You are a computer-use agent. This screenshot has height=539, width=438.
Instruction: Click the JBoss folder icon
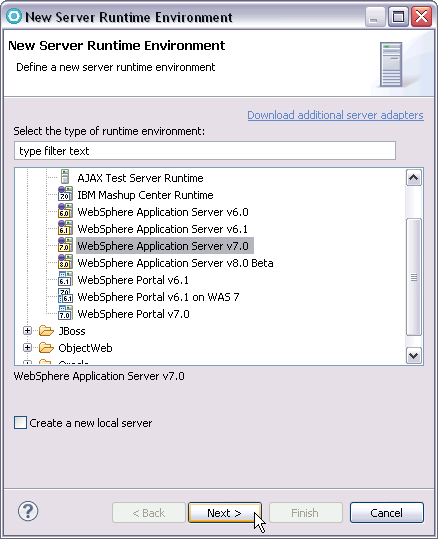[x=46, y=331]
